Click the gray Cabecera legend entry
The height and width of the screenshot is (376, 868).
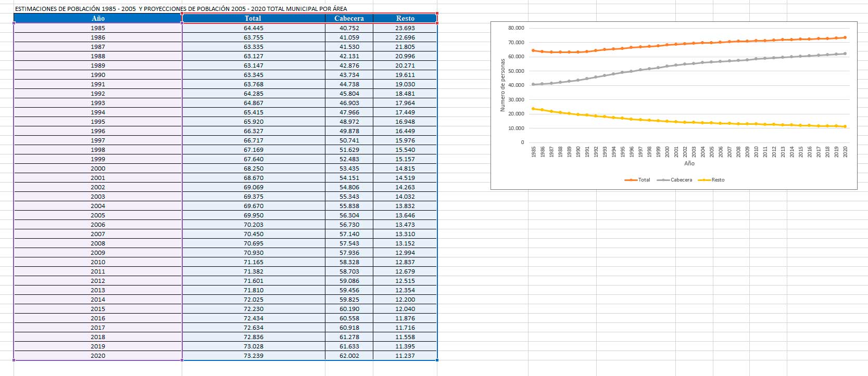click(x=676, y=180)
